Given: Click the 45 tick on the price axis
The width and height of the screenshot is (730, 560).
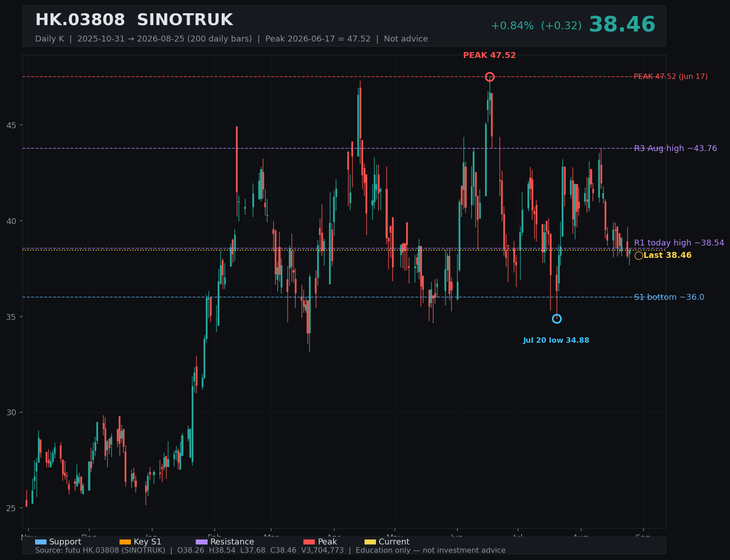Looking at the screenshot, I should [12, 125].
